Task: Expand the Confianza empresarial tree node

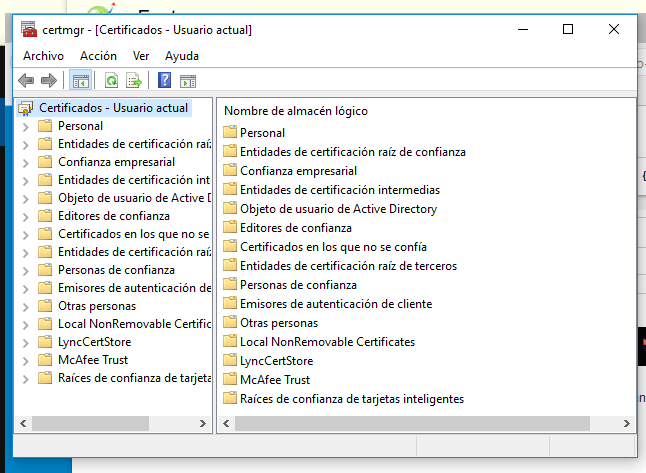Action: pyautogui.click(x=26, y=163)
